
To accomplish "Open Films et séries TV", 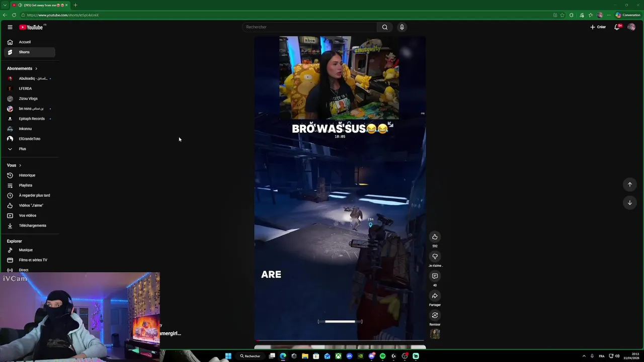I will point(30,260).
